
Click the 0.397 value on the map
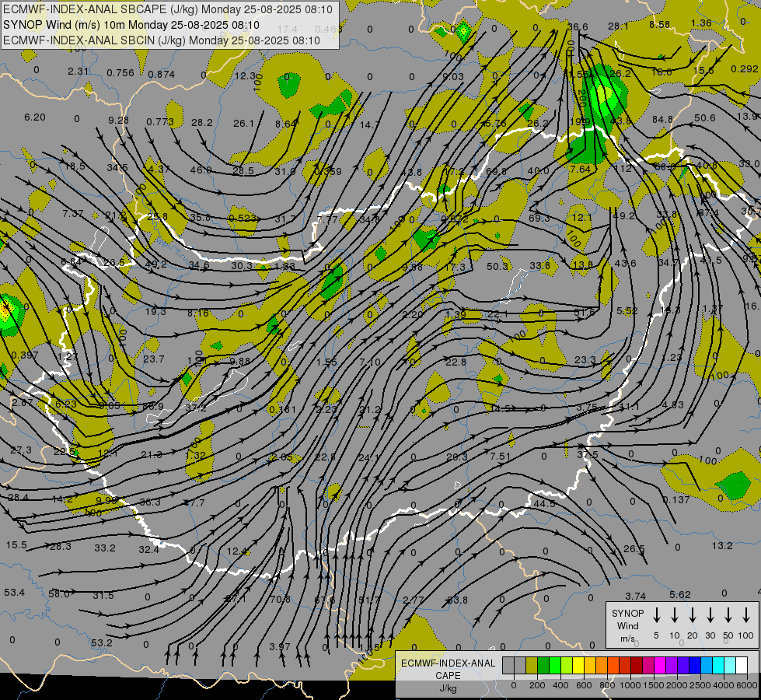[x=25, y=355]
